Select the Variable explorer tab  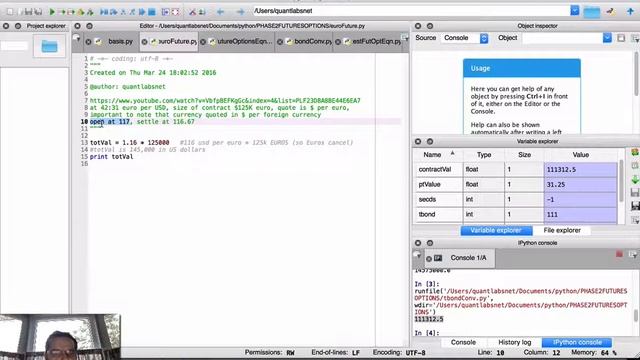click(496, 231)
